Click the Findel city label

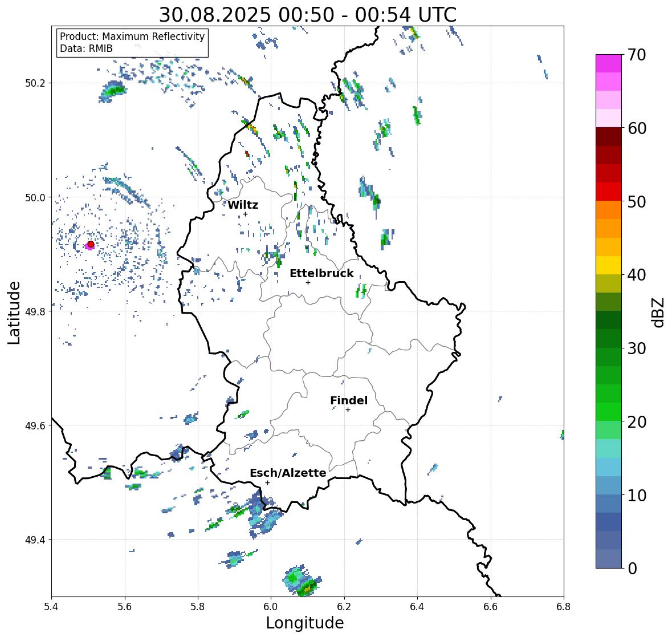[349, 400]
